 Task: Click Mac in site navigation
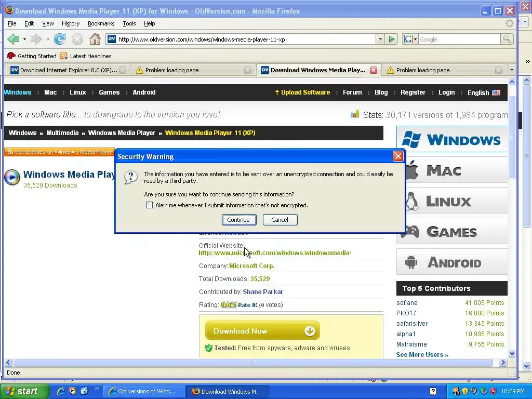50,92
